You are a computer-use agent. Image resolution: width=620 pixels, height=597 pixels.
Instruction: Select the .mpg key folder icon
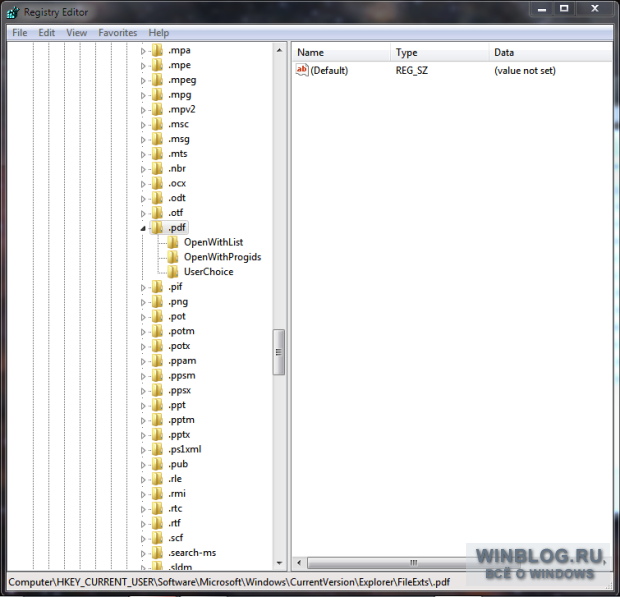pos(157,94)
